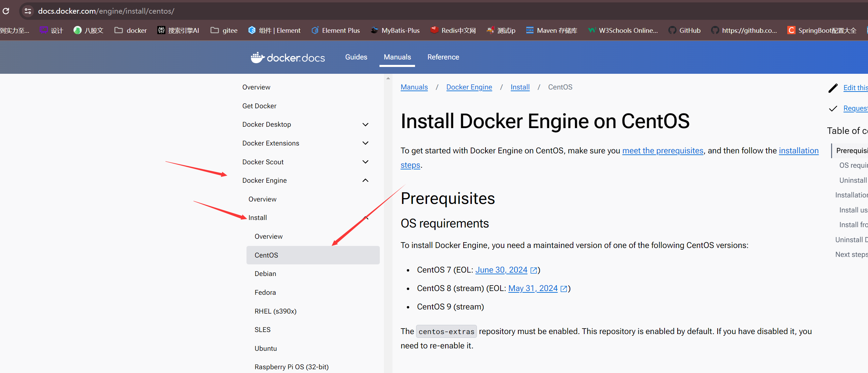Click the docker docs logo

[288, 57]
